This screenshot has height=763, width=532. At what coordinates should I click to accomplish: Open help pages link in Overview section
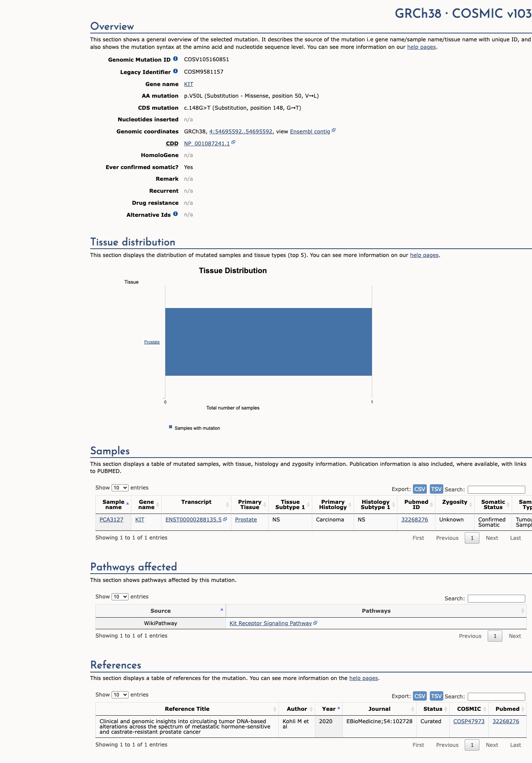[x=422, y=47]
